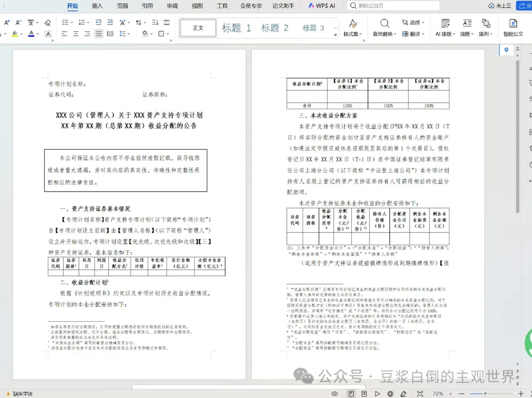The height and width of the screenshot is (398, 532).
Task: Open the Translate (翻译) dropdown
Action: click(413, 33)
